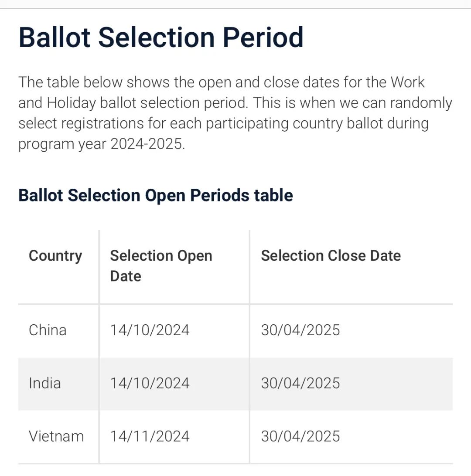Click the Vietnam country cell
The image size is (471, 476).
tap(56, 436)
